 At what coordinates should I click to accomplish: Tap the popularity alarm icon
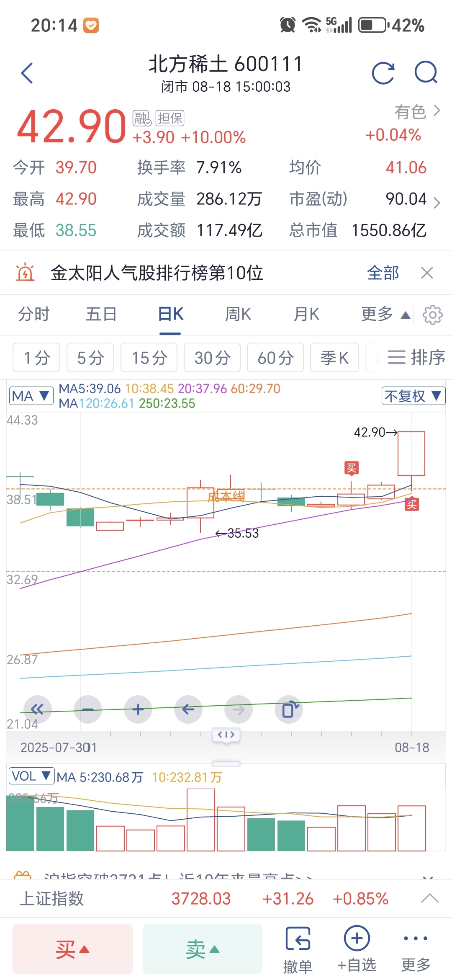tap(25, 273)
